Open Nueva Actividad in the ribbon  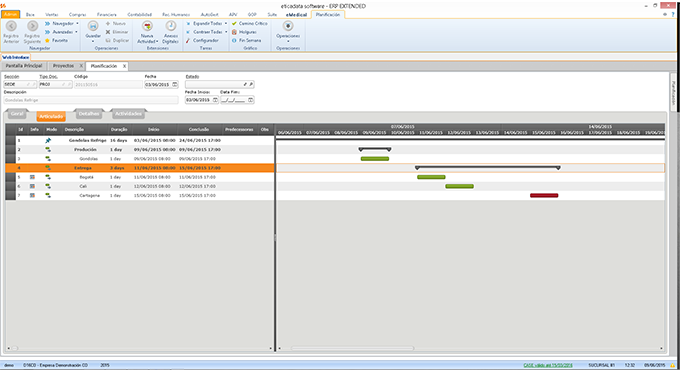point(147,26)
